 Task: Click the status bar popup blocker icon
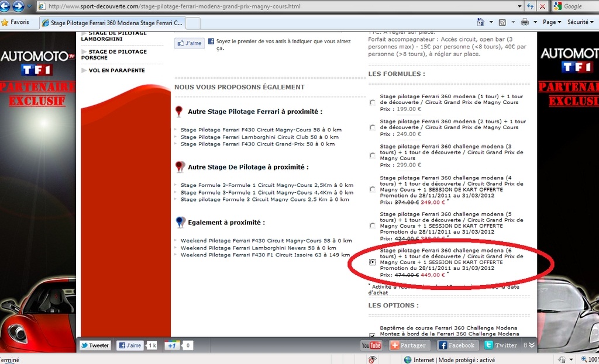click(x=372, y=359)
